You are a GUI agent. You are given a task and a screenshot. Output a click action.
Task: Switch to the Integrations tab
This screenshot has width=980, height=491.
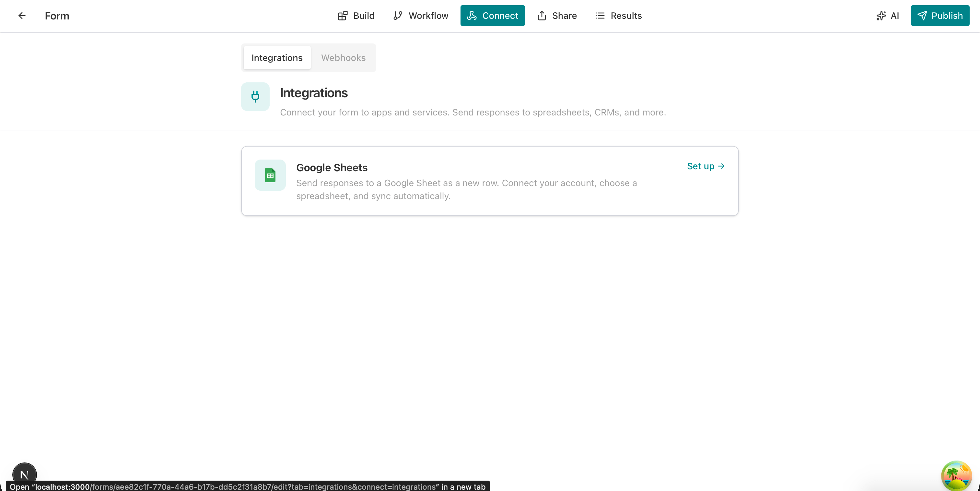pyautogui.click(x=276, y=57)
